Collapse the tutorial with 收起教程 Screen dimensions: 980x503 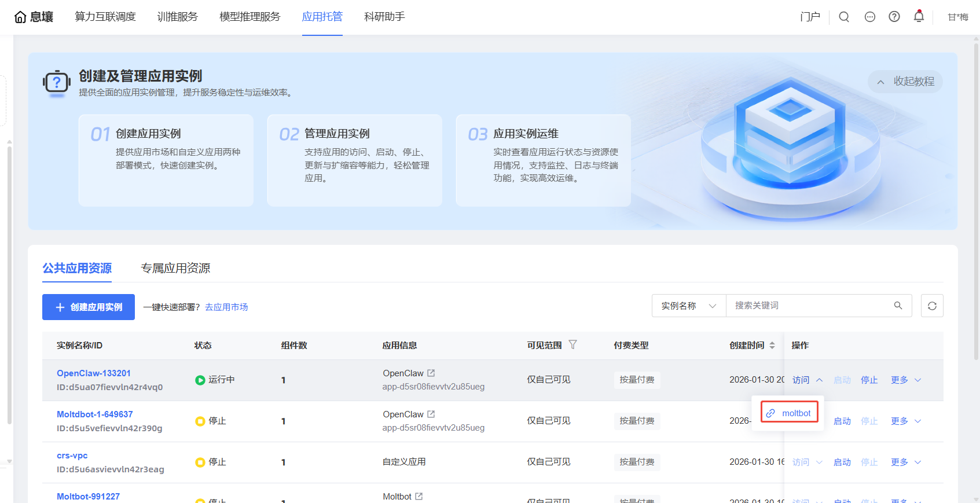[x=905, y=82]
